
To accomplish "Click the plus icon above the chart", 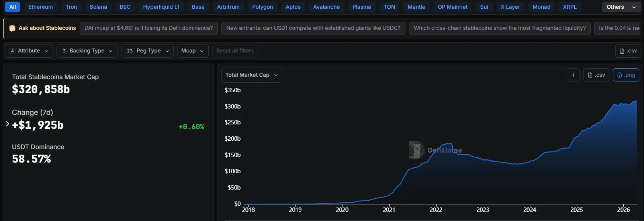I will [x=573, y=75].
